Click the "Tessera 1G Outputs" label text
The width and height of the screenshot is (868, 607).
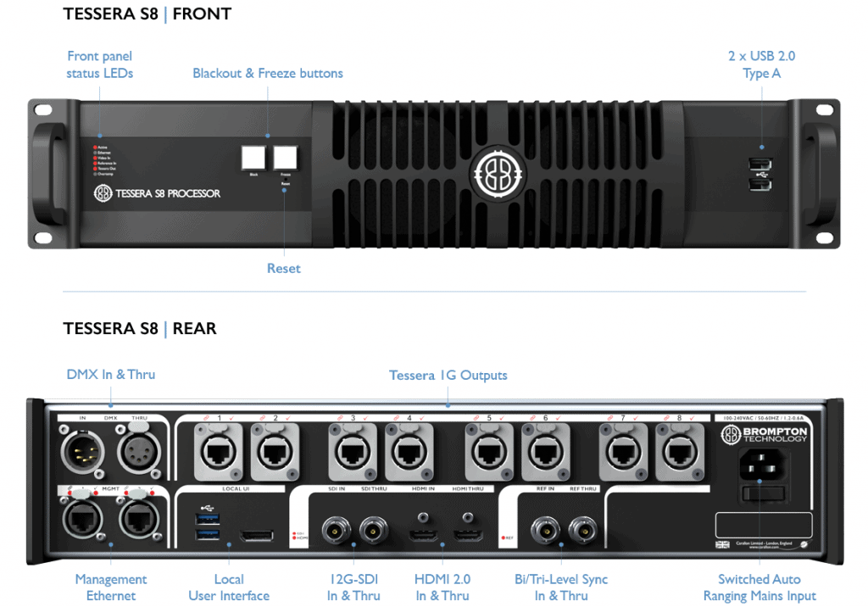(x=448, y=375)
